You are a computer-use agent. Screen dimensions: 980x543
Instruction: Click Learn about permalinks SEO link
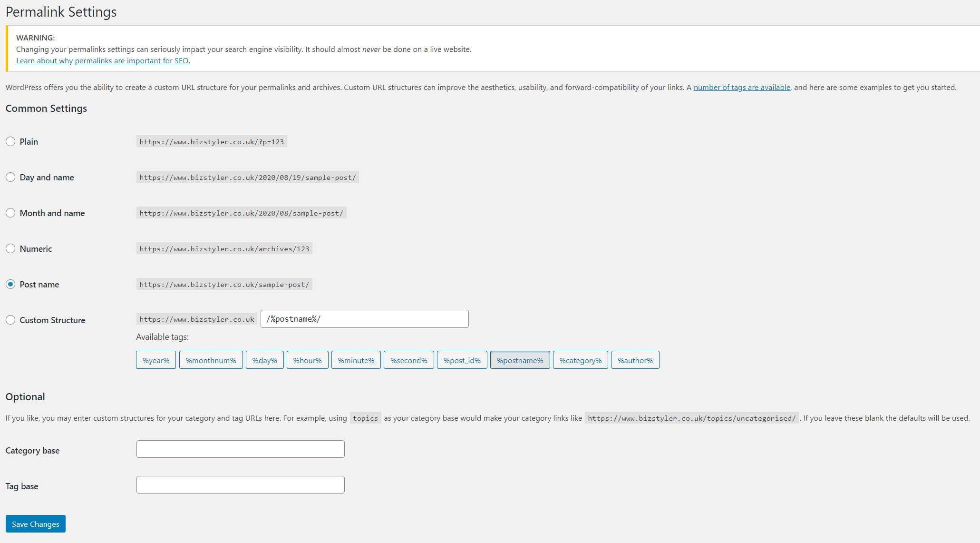click(x=103, y=60)
